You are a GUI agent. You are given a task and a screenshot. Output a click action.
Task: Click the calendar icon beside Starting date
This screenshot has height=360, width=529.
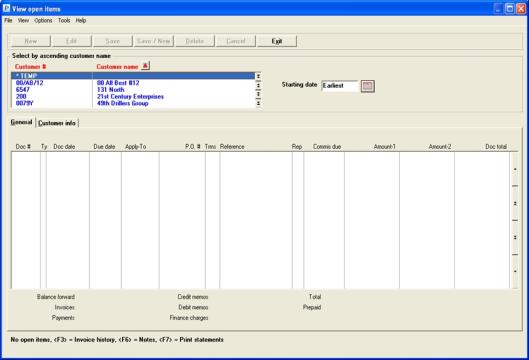coord(367,86)
